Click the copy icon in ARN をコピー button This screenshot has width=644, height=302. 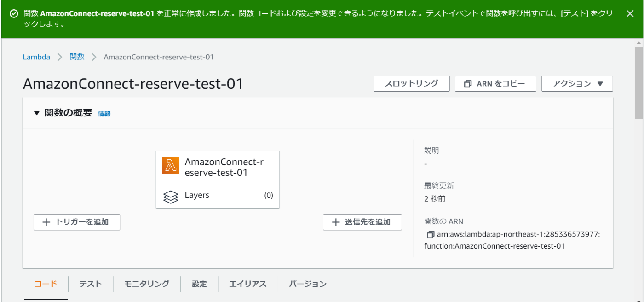pyautogui.click(x=468, y=84)
